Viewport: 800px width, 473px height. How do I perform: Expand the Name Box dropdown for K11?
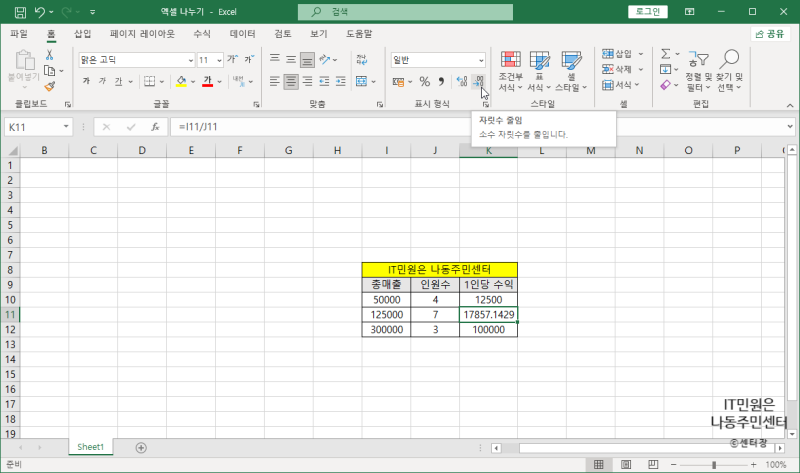point(66,127)
